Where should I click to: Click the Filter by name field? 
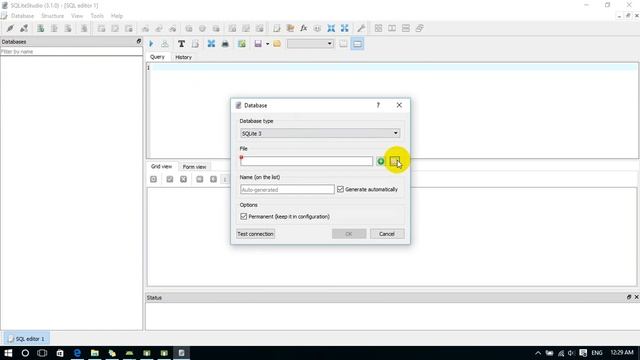tap(71, 52)
